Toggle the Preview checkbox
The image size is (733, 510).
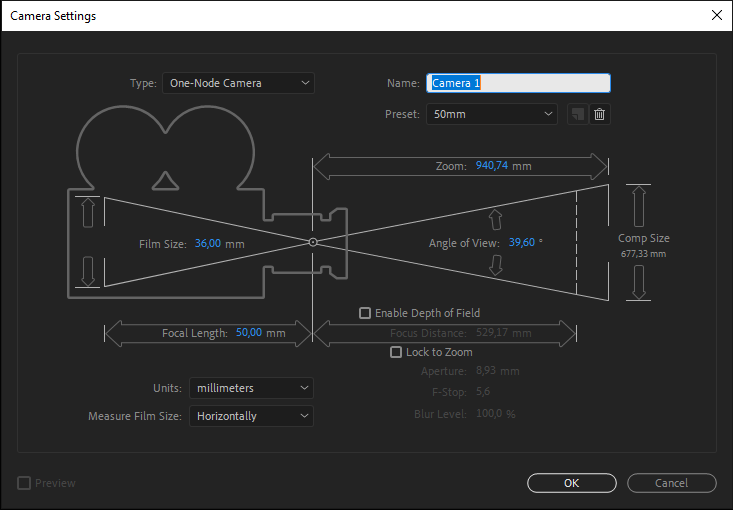pyautogui.click(x=24, y=483)
